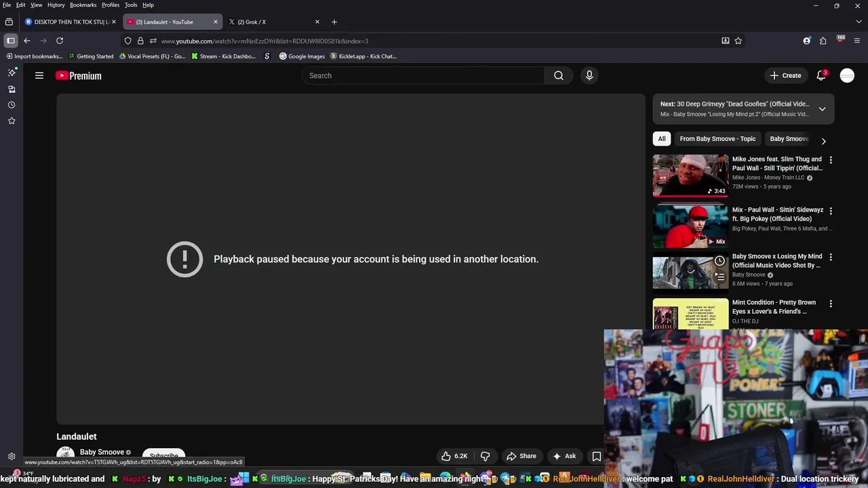868x488 pixels.
Task: Close the Grok / X tab
Action: [317, 22]
